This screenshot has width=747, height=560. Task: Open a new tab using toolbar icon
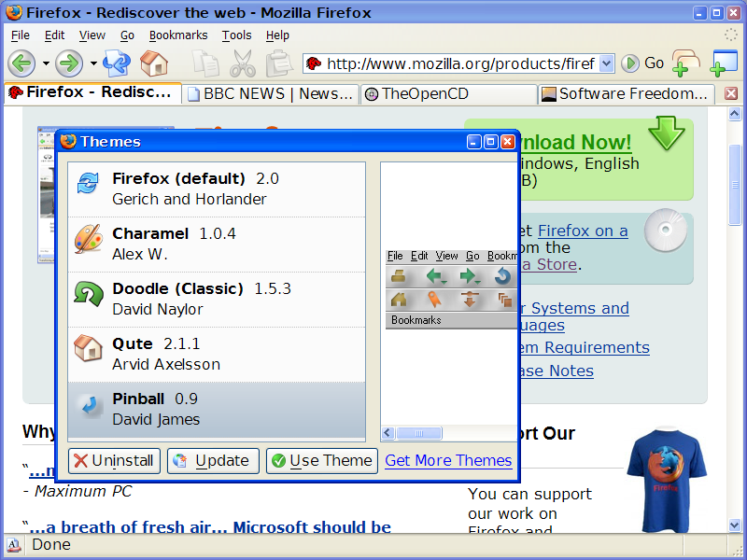[x=685, y=63]
